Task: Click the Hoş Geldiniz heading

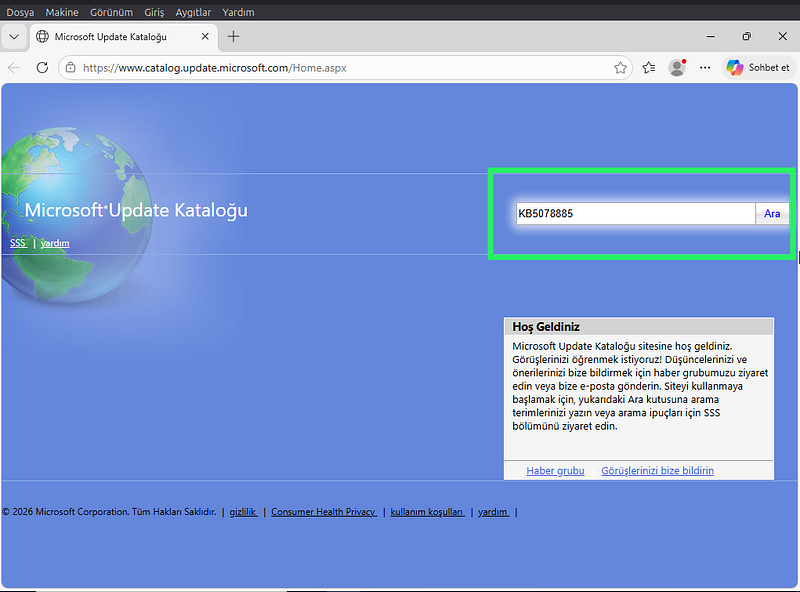Action: 546,327
